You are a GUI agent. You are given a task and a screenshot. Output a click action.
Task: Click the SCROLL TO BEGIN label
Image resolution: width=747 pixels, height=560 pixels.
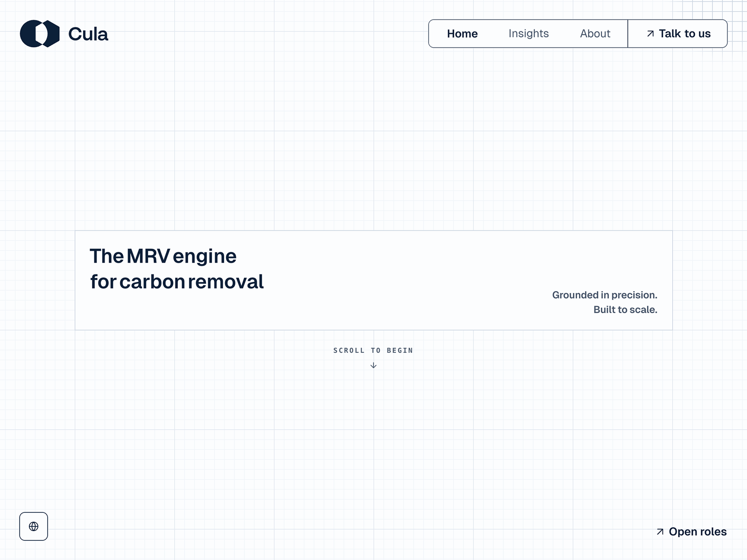pyautogui.click(x=373, y=350)
